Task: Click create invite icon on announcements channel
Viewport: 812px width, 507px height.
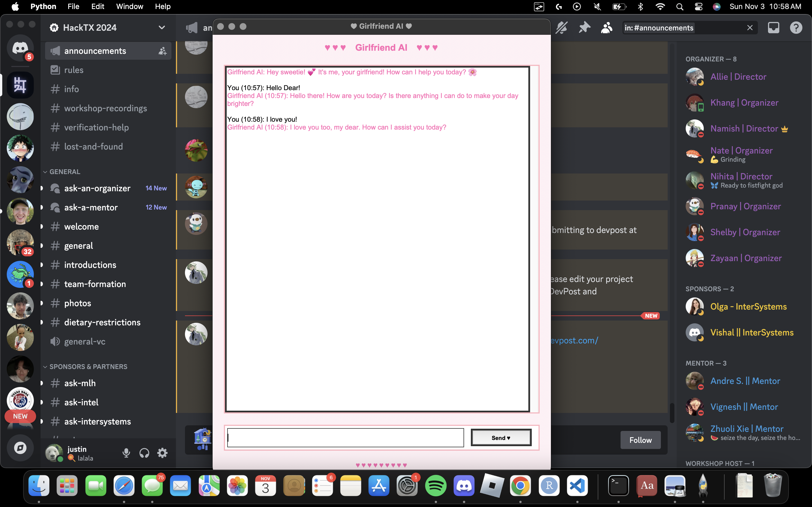Action: (162, 51)
